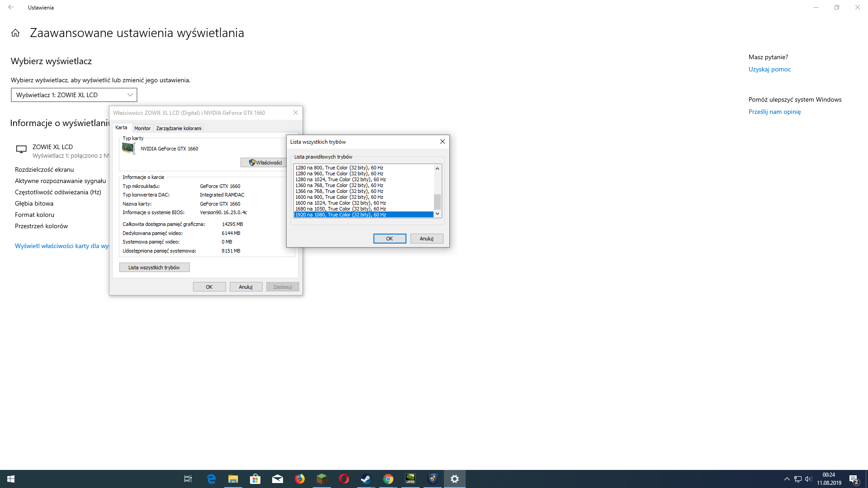Select 1280 na 800 60 Hz mode
Screen dimensions: 868x488
click(363, 168)
